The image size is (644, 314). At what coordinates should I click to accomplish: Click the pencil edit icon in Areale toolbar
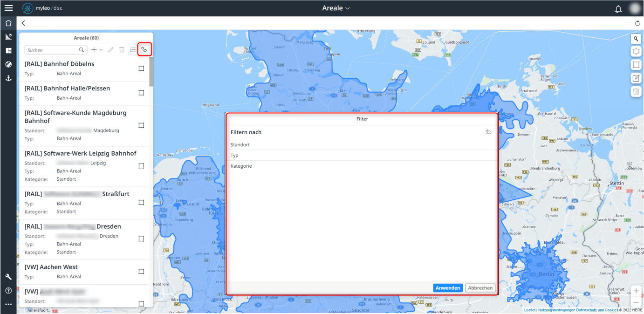point(111,50)
